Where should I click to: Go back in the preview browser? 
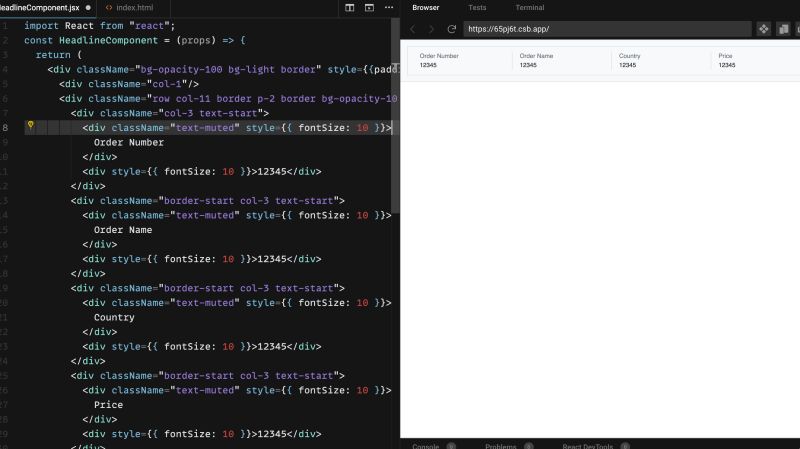pos(412,29)
